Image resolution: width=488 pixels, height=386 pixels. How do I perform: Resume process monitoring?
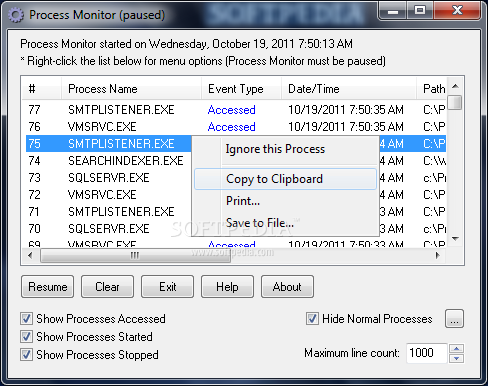click(x=47, y=287)
